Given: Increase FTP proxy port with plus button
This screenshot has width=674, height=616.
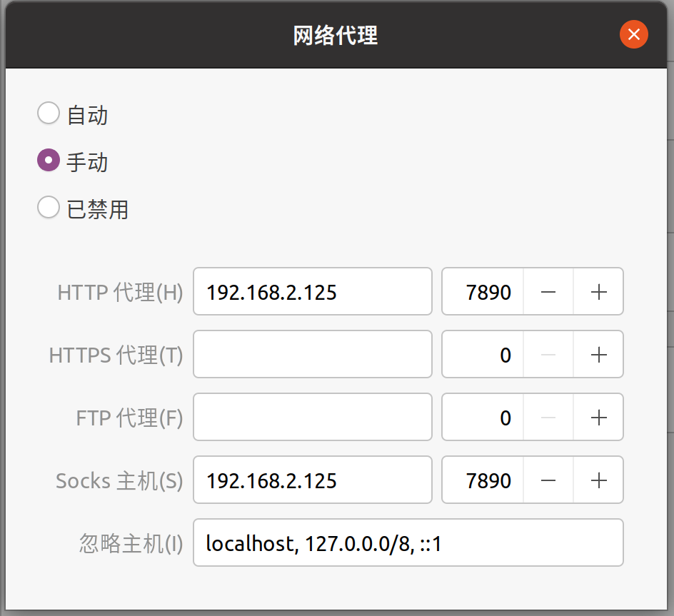Looking at the screenshot, I should point(598,417).
